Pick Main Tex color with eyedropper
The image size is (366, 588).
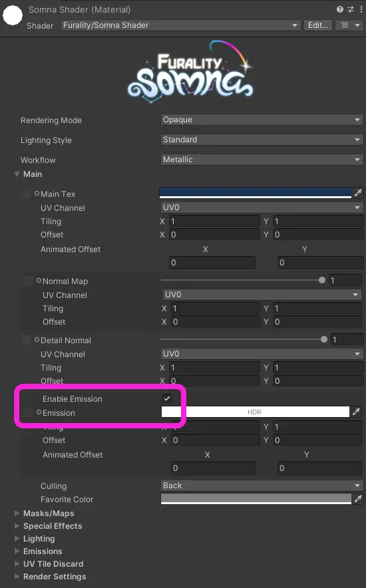[358, 193]
